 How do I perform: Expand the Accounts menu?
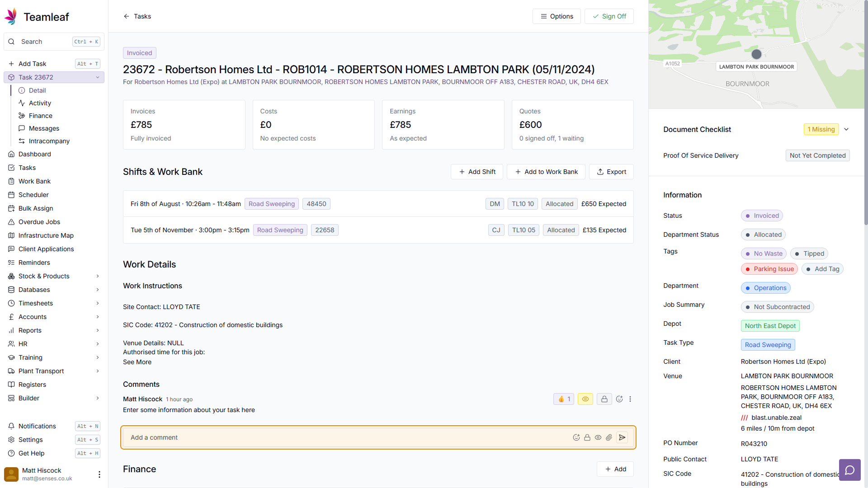(98, 317)
